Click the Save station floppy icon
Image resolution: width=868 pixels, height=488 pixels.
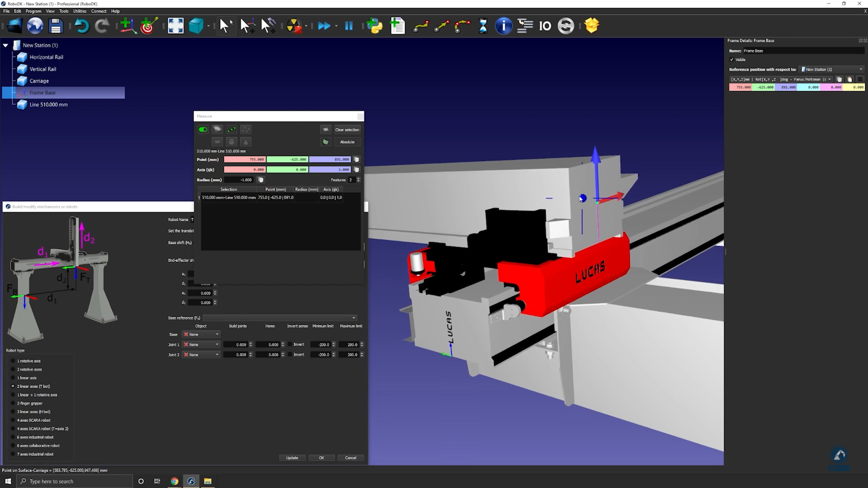(x=56, y=26)
